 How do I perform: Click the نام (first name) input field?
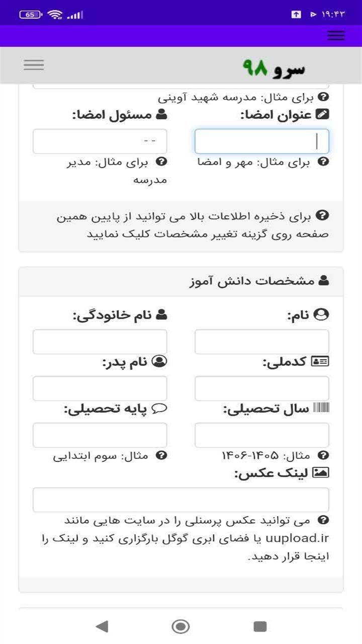pyautogui.click(x=261, y=342)
